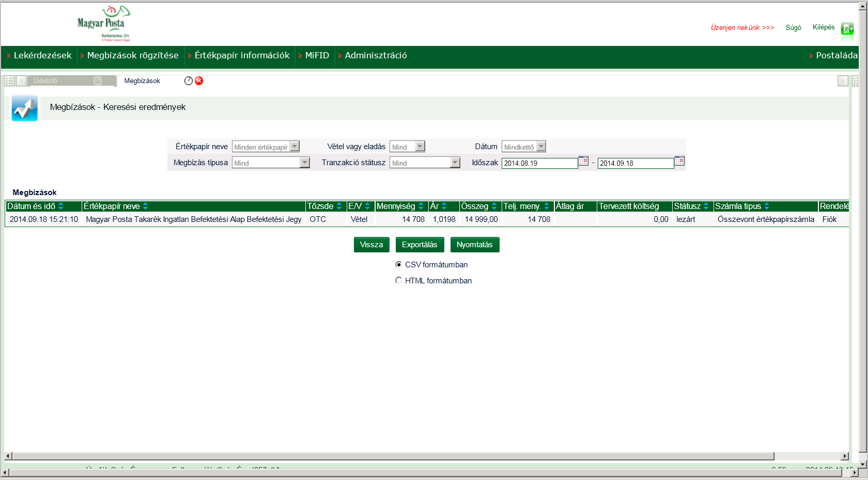Close the Megbízások tab with red X

tap(199, 81)
